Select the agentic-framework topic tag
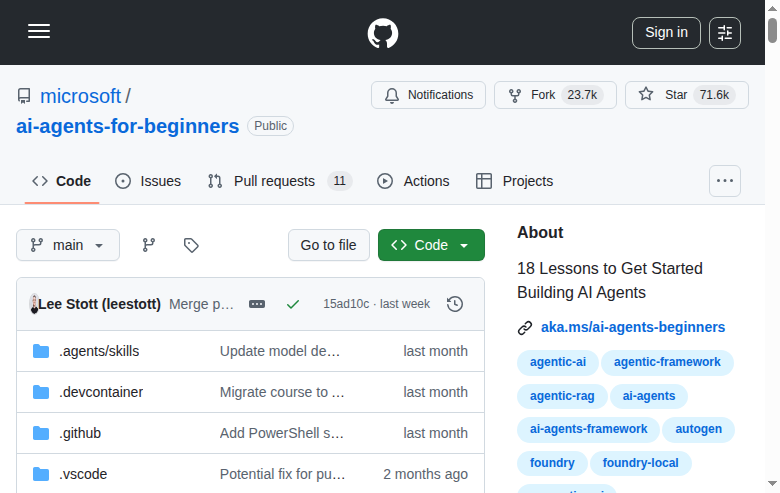This screenshot has height=493, width=780. pos(667,362)
